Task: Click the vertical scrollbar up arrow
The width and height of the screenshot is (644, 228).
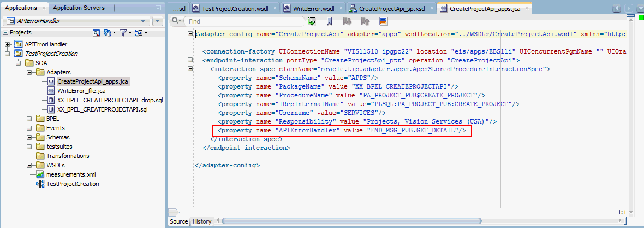Action: point(630,20)
